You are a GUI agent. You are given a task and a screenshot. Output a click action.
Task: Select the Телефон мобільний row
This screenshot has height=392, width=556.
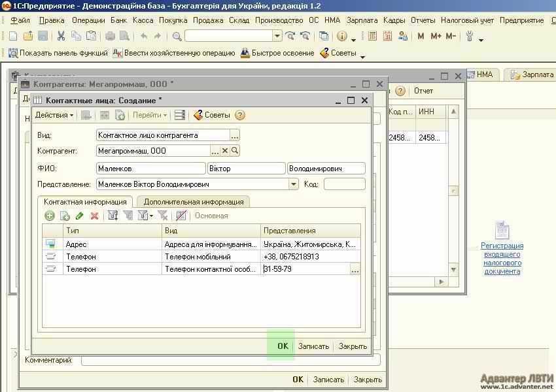tap(197, 257)
